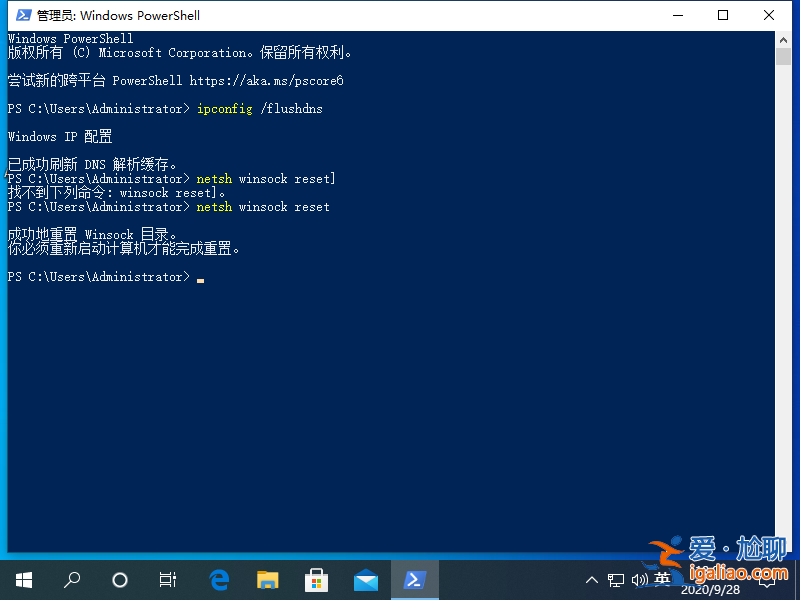The image size is (800, 600).
Task: Open the network status icon in system tray
Action: pyautogui.click(x=617, y=579)
